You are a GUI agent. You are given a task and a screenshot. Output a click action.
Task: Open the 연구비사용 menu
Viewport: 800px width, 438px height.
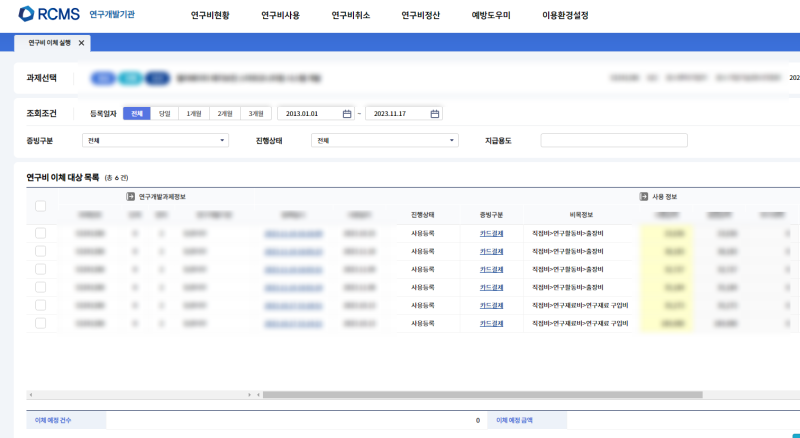(x=280, y=15)
